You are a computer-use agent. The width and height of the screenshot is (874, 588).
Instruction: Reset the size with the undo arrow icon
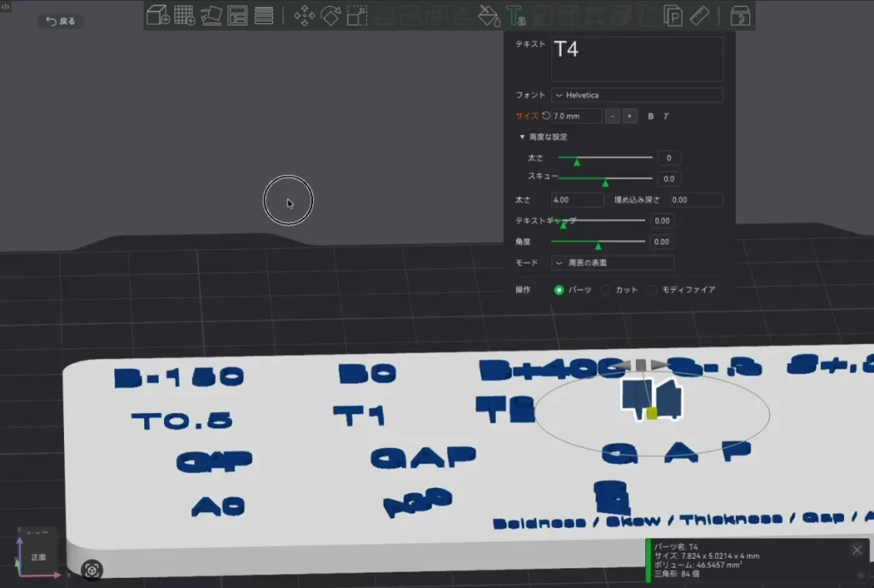[545, 116]
